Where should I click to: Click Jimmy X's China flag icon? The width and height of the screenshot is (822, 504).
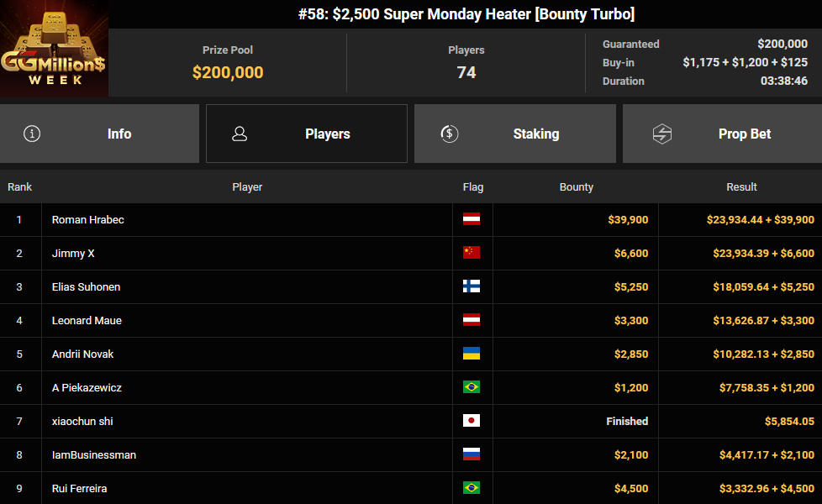472,253
